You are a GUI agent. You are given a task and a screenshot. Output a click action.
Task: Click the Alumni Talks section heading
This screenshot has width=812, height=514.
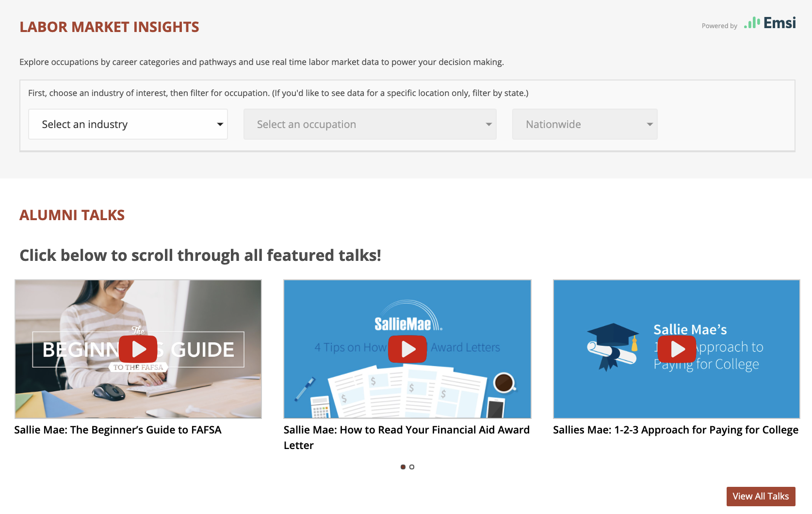tap(72, 215)
